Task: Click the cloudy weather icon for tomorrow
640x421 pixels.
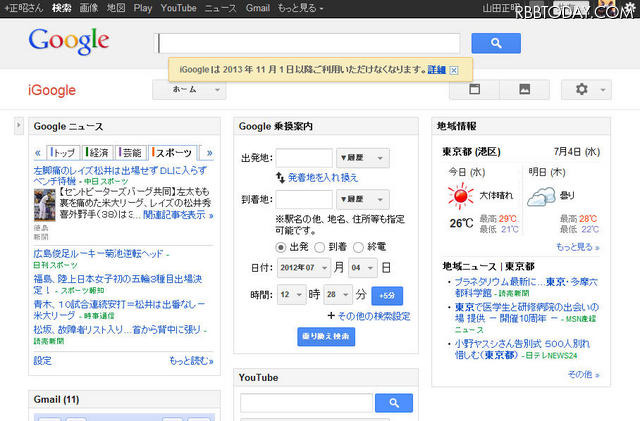Action: point(541,196)
